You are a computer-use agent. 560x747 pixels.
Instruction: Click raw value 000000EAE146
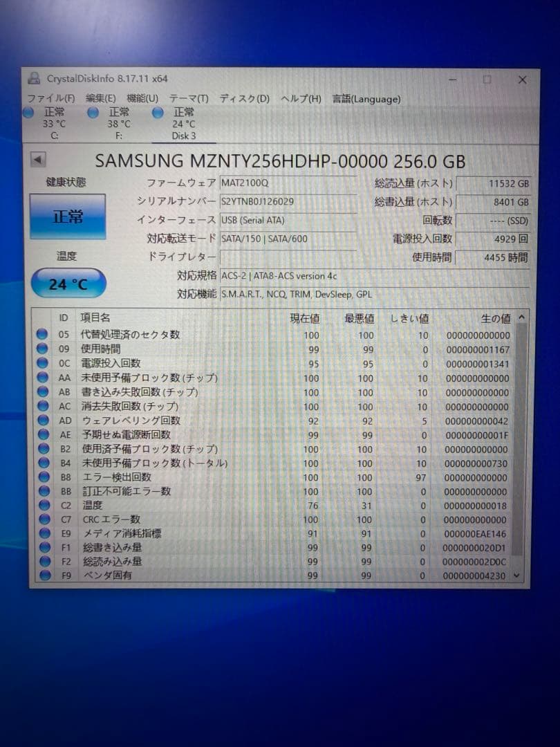[x=475, y=534]
